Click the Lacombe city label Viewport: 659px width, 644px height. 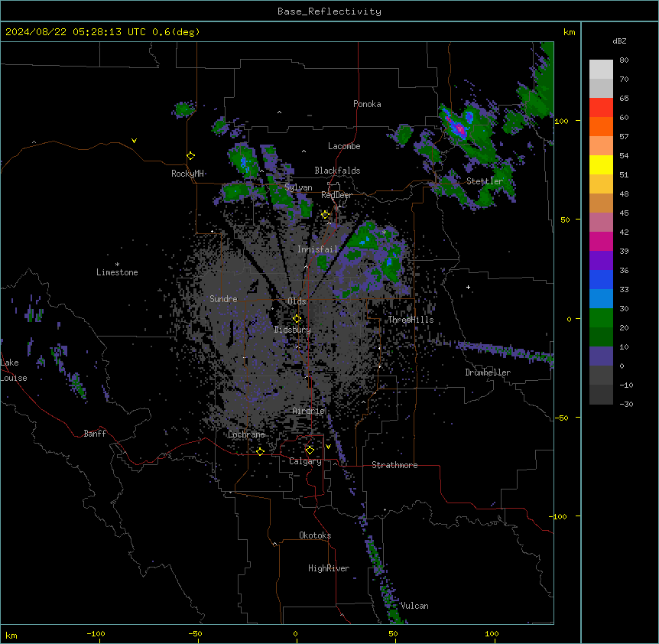[344, 146]
